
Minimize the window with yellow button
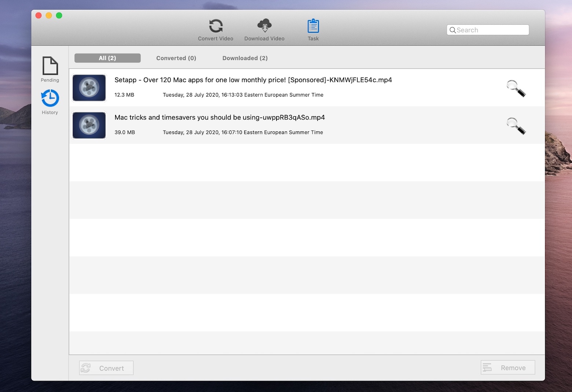[x=49, y=15]
